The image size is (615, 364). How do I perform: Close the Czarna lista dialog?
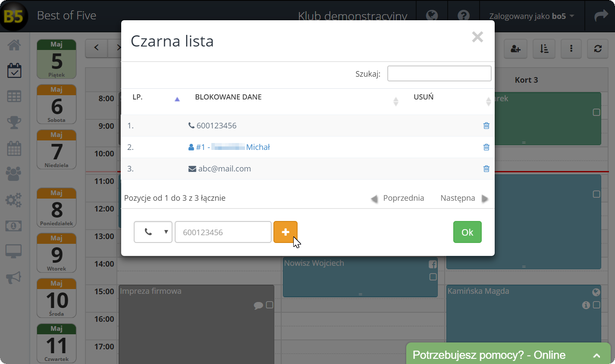[477, 37]
